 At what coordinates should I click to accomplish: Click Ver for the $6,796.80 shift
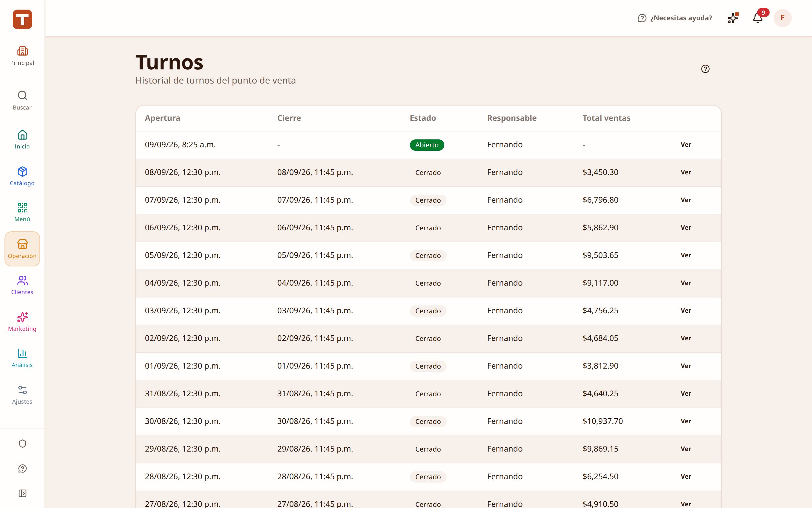tap(686, 200)
